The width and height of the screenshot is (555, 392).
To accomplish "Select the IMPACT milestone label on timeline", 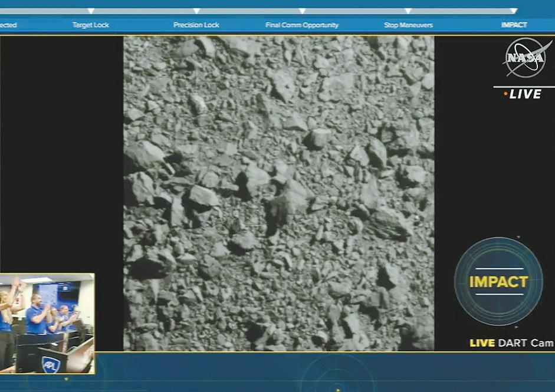I will [x=514, y=25].
